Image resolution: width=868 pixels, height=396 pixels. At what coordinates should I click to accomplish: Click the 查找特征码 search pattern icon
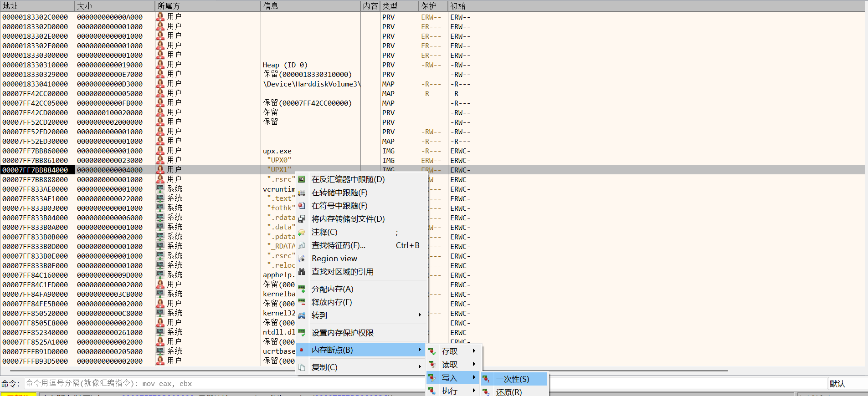coord(302,246)
